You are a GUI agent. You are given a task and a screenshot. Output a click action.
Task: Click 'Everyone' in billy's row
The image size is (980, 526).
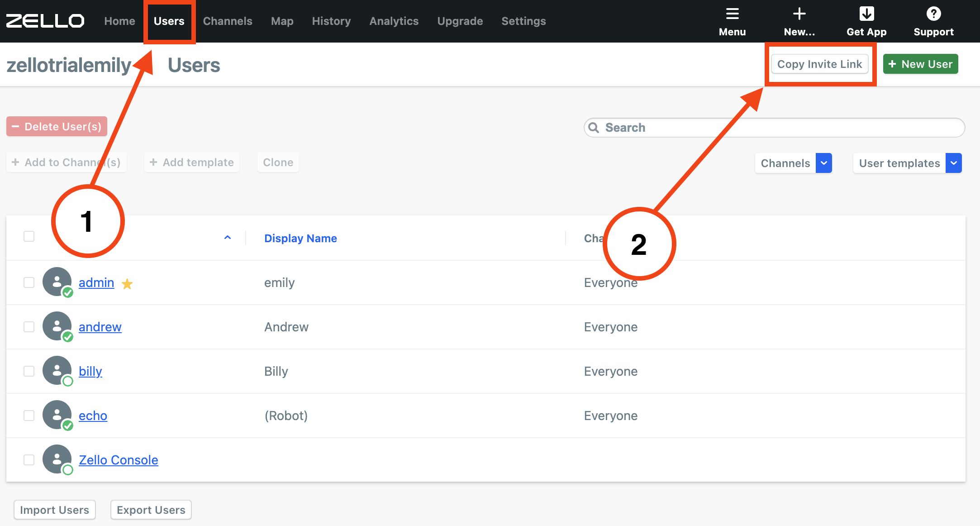click(611, 371)
